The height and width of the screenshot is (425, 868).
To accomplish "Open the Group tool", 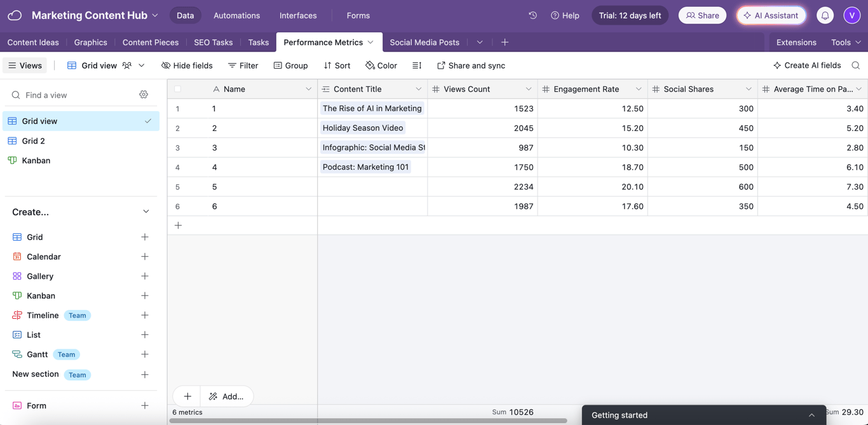I will pos(290,65).
